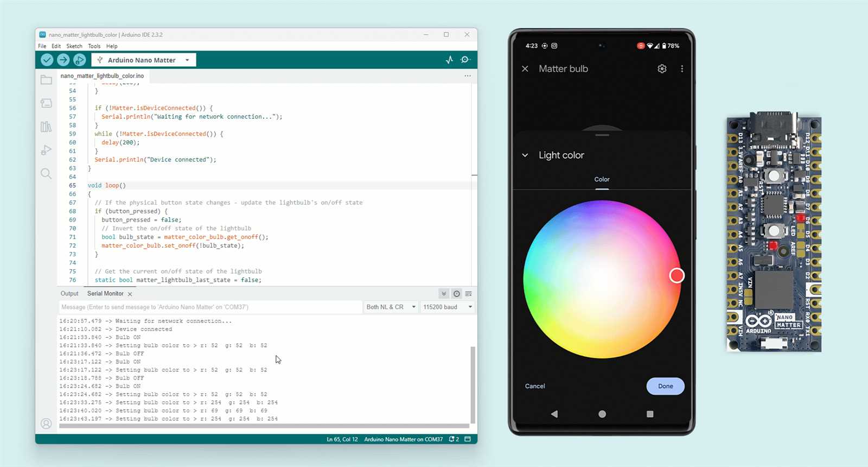The height and width of the screenshot is (467, 868).
Task: Open the user account icon in sidebar
Action: [x=46, y=424]
